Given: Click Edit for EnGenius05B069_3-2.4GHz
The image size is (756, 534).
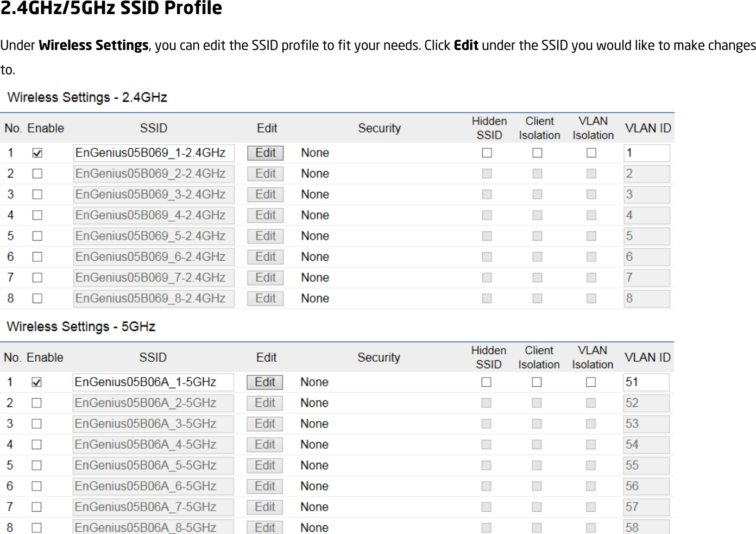Looking at the screenshot, I should click(x=266, y=194).
